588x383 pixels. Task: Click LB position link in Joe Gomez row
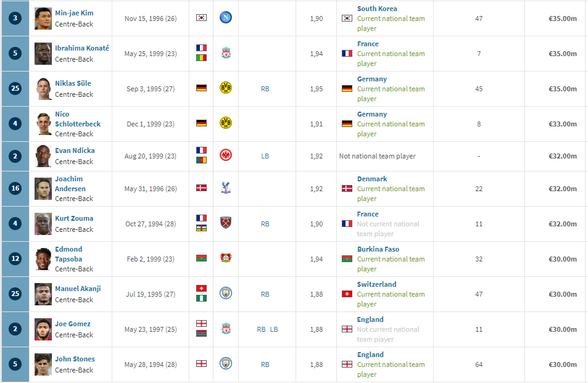point(274,329)
